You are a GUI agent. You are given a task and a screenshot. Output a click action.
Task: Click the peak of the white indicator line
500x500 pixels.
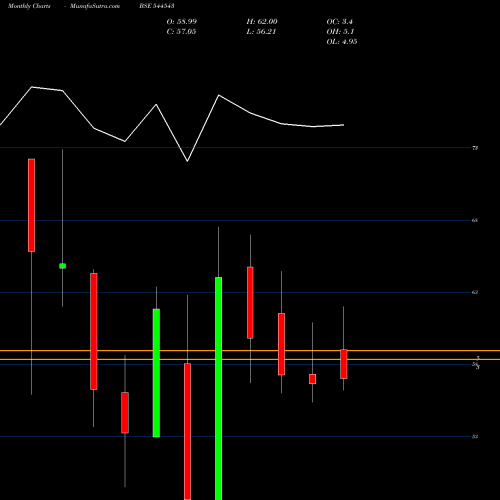click(32, 87)
